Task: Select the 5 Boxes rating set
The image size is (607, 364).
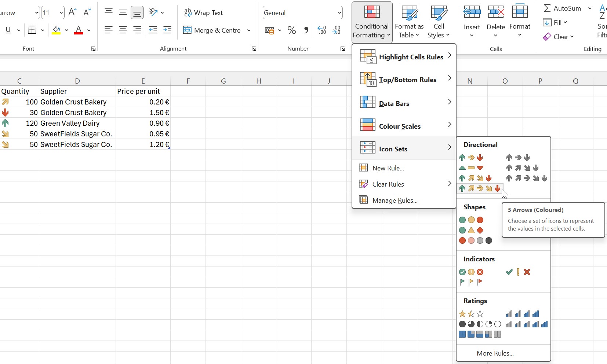Action: tap(480, 334)
